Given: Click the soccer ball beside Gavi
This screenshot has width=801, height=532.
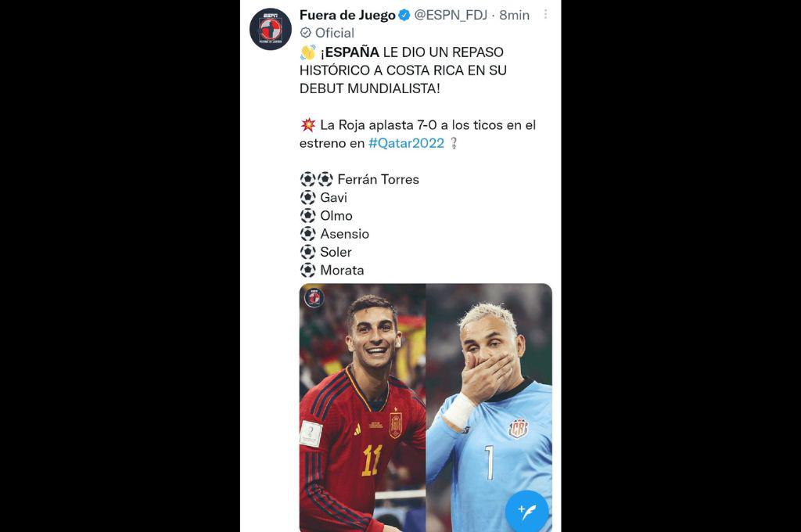Looking at the screenshot, I should (307, 197).
